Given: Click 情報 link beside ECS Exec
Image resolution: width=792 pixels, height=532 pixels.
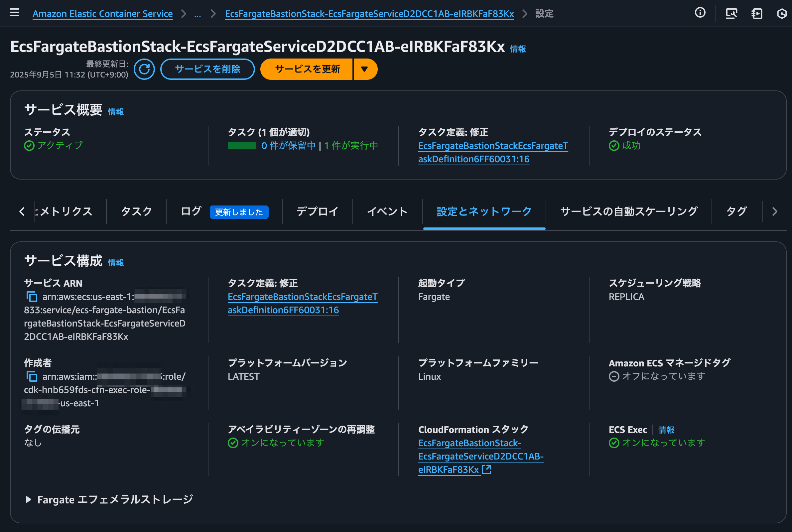Looking at the screenshot, I should click(x=667, y=430).
